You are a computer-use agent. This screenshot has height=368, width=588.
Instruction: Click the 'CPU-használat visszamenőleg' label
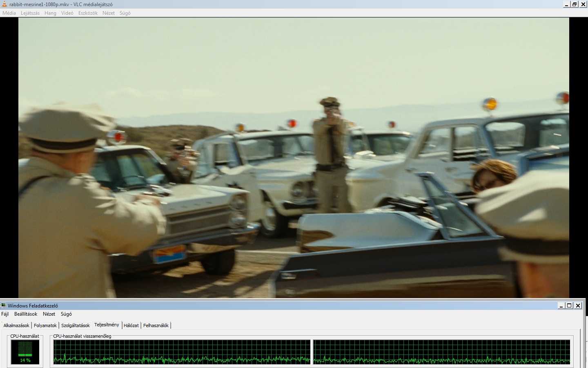tap(82, 336)
